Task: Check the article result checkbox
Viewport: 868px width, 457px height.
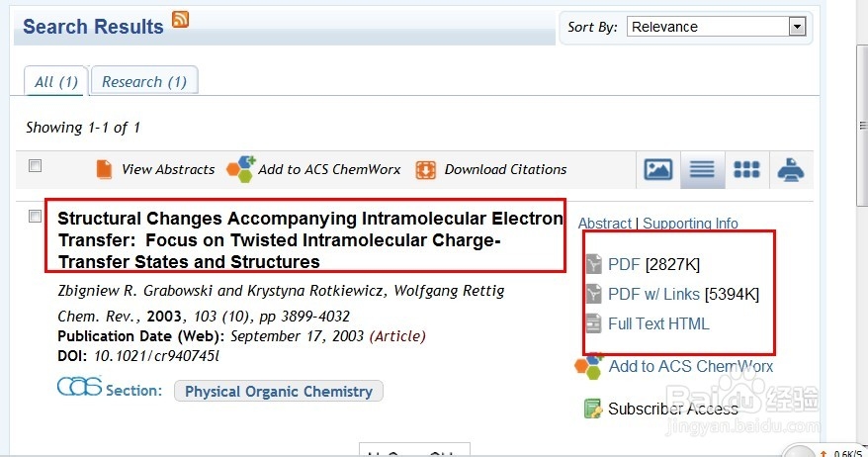Action: [36, 217]
